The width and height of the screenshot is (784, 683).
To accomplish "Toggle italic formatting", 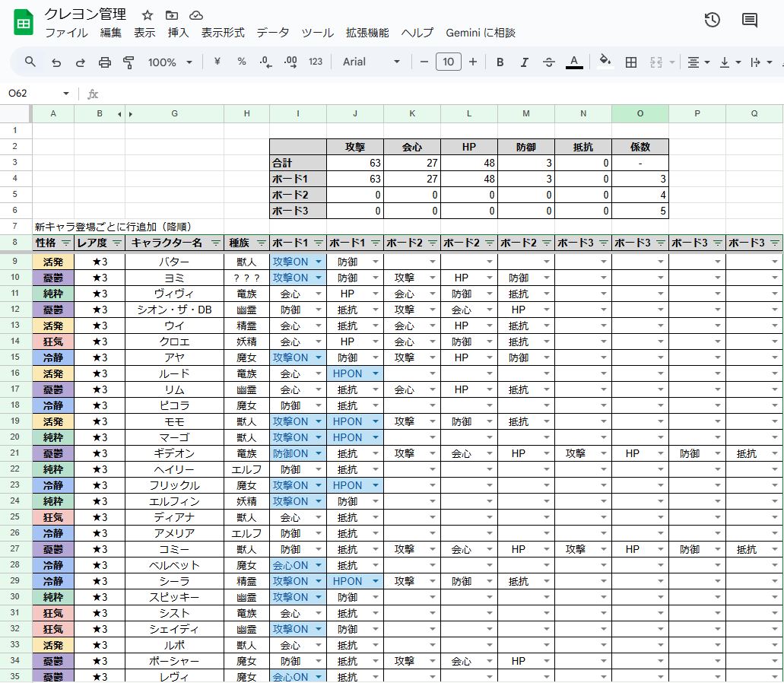I will (524, 62).
